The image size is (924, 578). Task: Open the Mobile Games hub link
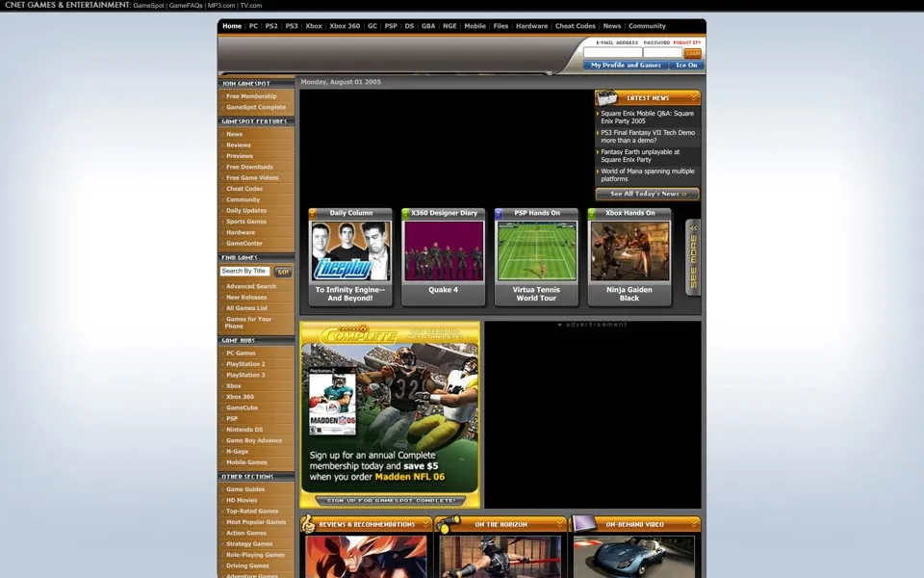(x=246, y=462)
